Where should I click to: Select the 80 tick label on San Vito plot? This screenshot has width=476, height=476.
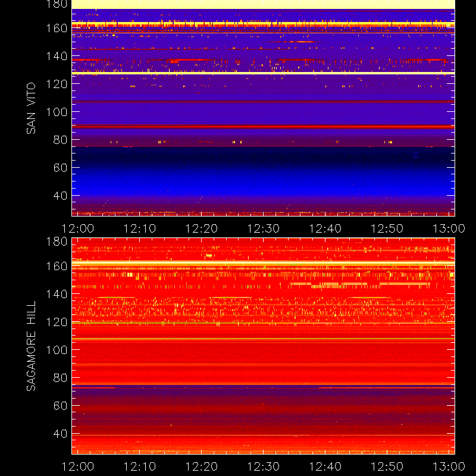(x=60, y=140)
